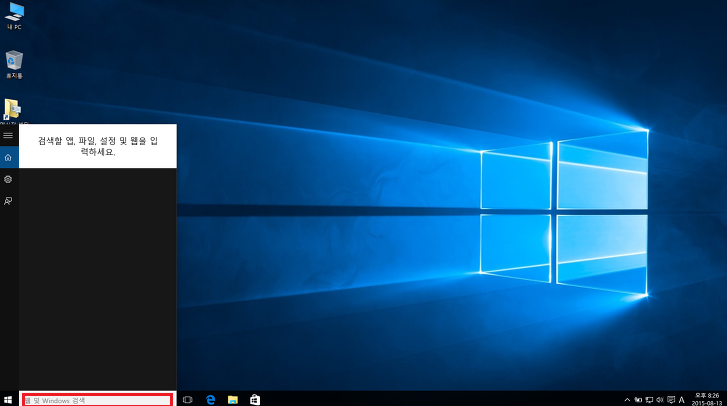Image resolution: width=727 pixels, height=406 pixels.
Task: Open feedback icon in search panel sidebar
Action: click(x=8, y=201)
